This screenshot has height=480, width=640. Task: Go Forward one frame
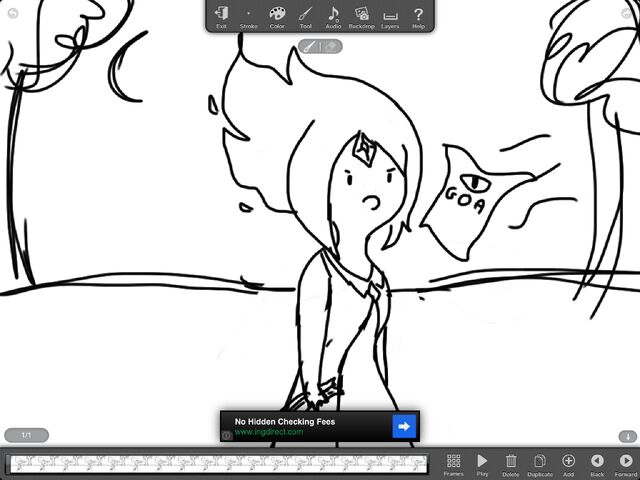pos(626,465)
